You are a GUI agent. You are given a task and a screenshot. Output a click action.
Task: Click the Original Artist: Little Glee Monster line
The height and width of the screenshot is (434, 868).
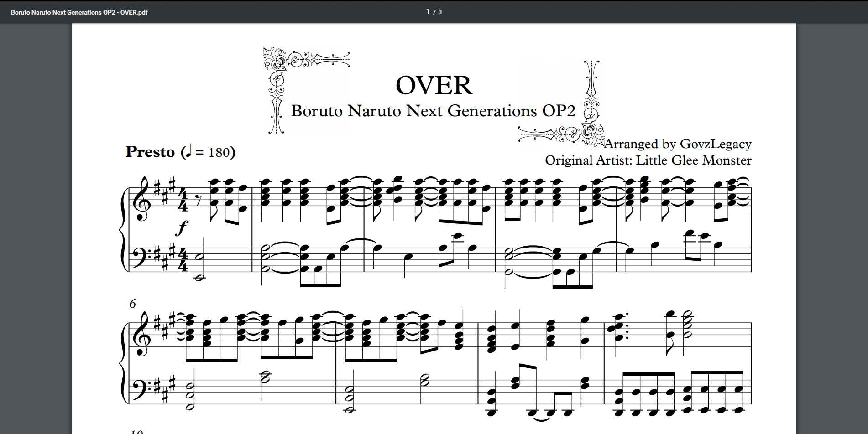648,160
